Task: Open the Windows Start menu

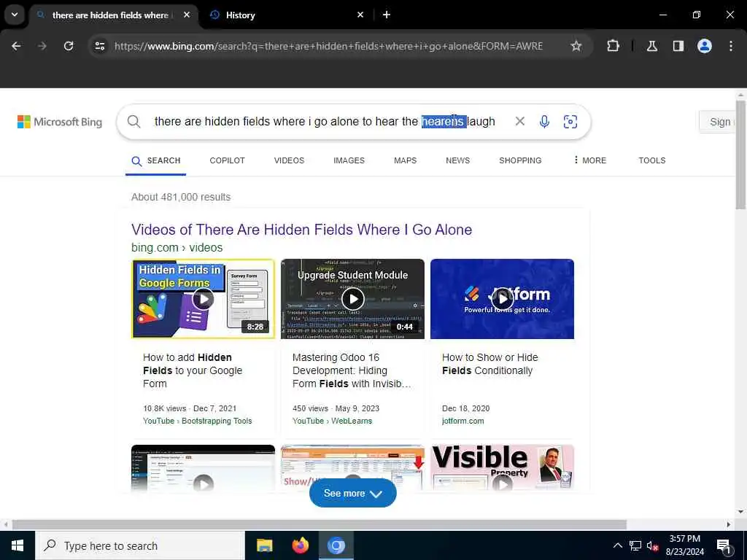Action: tap(18, 545)
